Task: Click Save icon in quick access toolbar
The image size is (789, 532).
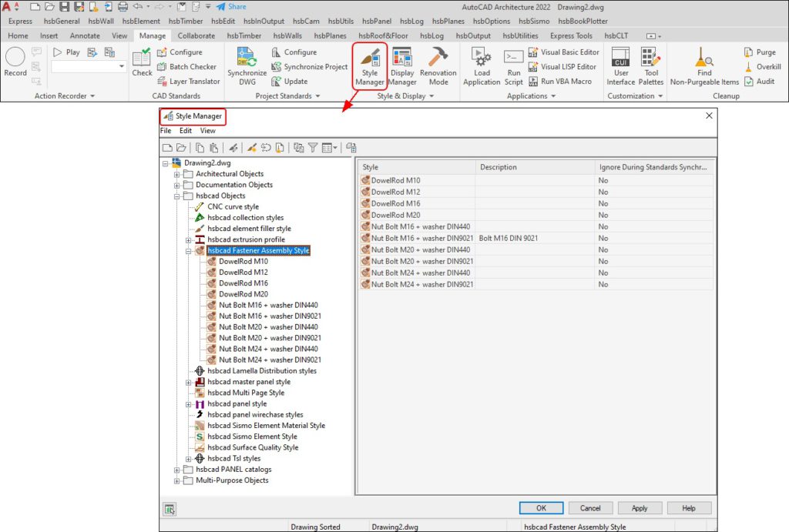Action: click(x=65, y=7)
